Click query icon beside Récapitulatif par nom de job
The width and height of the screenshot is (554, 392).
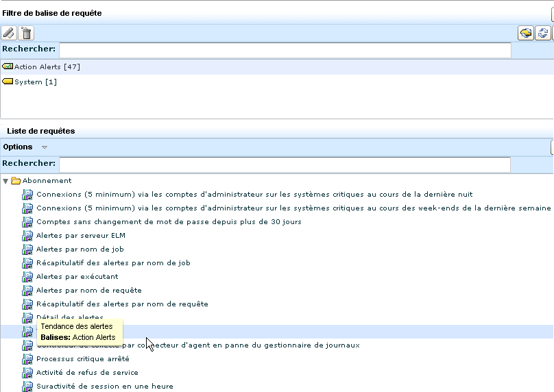pyautogui.click(x=27, y=263)
